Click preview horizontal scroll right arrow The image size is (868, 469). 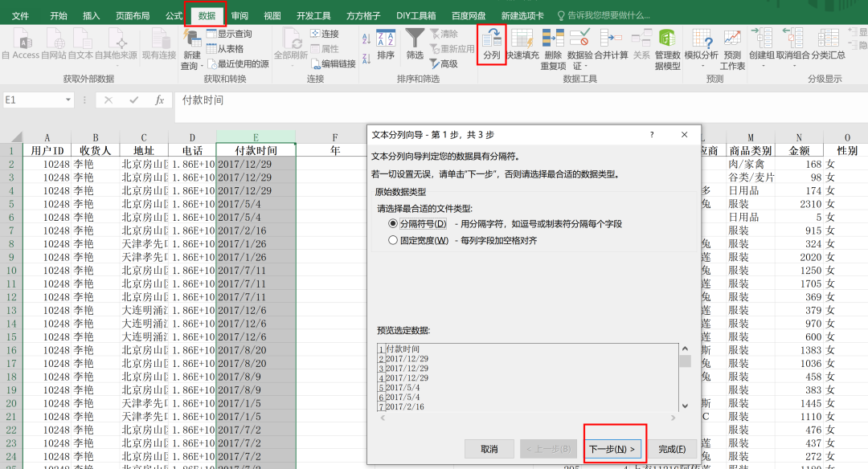(x=674, y=418)
